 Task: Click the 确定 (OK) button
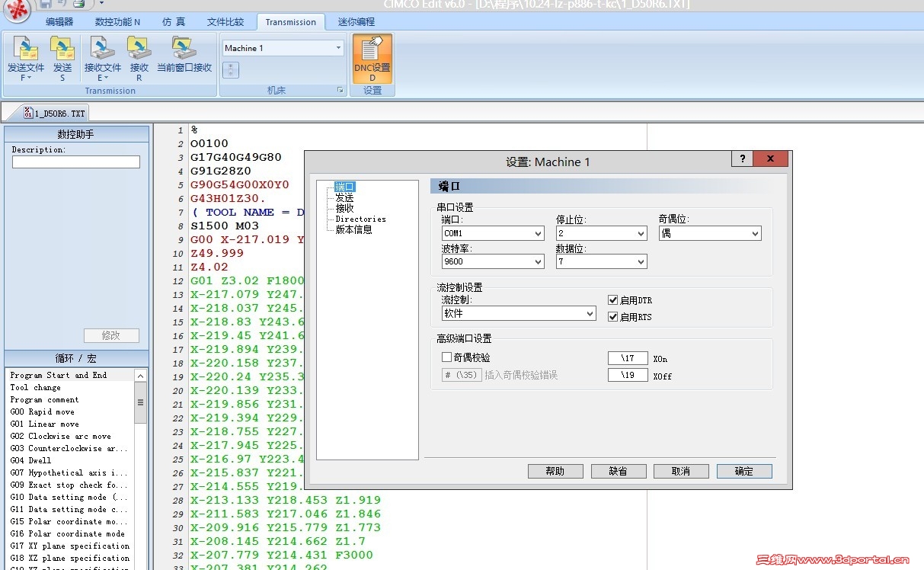click(744, 471)
